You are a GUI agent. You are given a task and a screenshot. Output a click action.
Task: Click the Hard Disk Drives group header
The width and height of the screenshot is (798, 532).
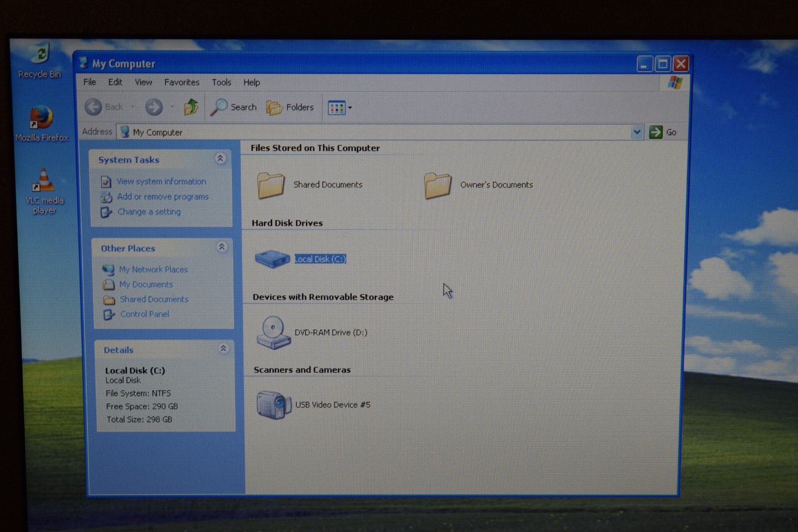pos(287,223)
